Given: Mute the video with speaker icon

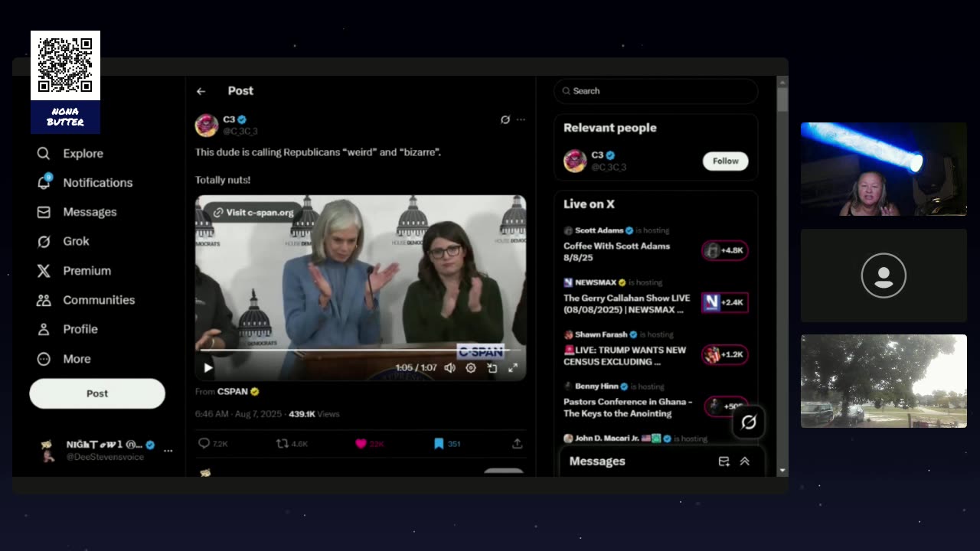Looking at the screenshot, I should 450,367.
